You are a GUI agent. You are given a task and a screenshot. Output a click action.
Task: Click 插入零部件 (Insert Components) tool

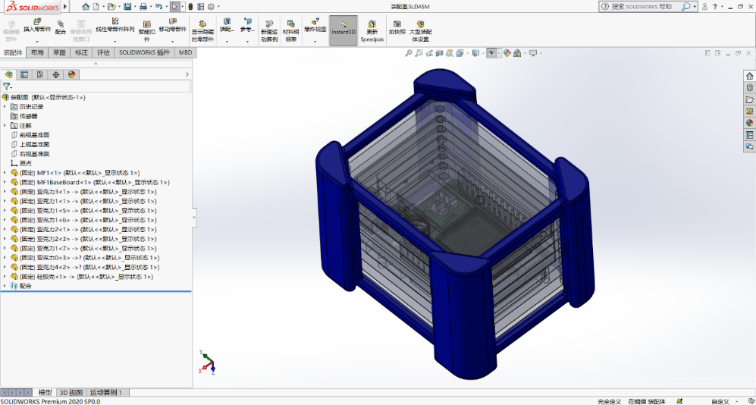pyautogui.click(x=37, y=26)
